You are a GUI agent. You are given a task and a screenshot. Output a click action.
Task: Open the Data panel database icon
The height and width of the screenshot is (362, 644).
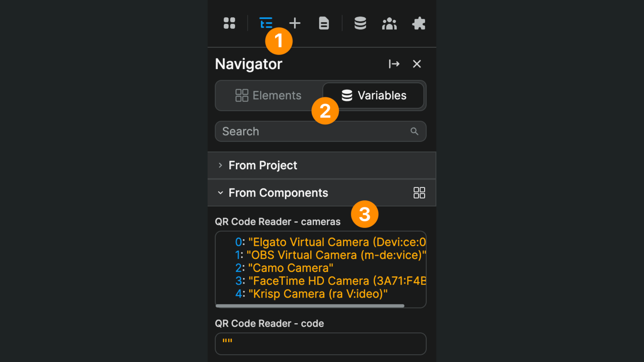[360, 23]
